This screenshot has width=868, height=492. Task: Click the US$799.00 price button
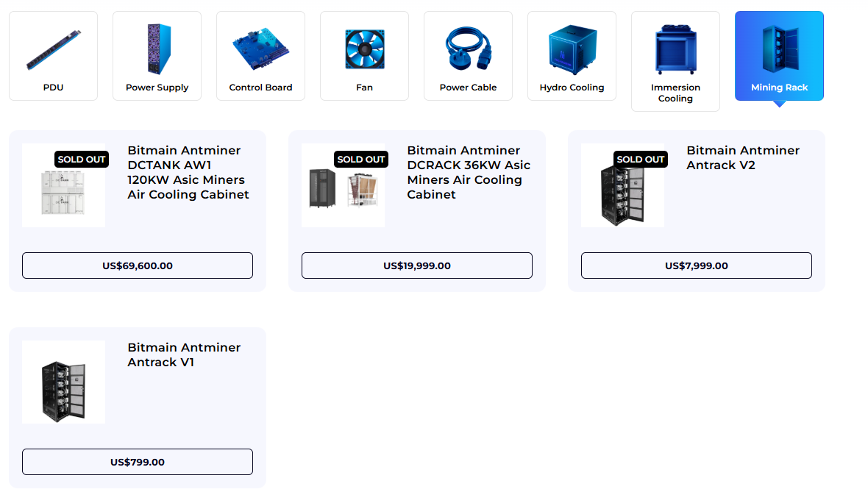click(x=138, y=462)
